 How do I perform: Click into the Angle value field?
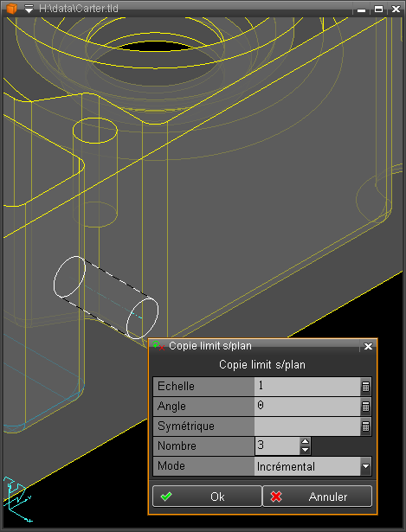(307, 407)
